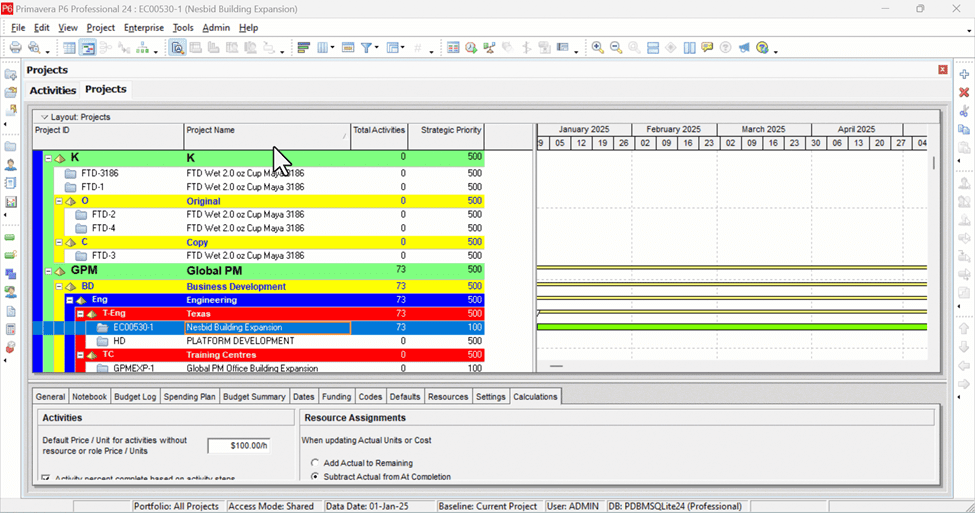
Task: Click the megaphone announcements icon
Action: point(744,48)
